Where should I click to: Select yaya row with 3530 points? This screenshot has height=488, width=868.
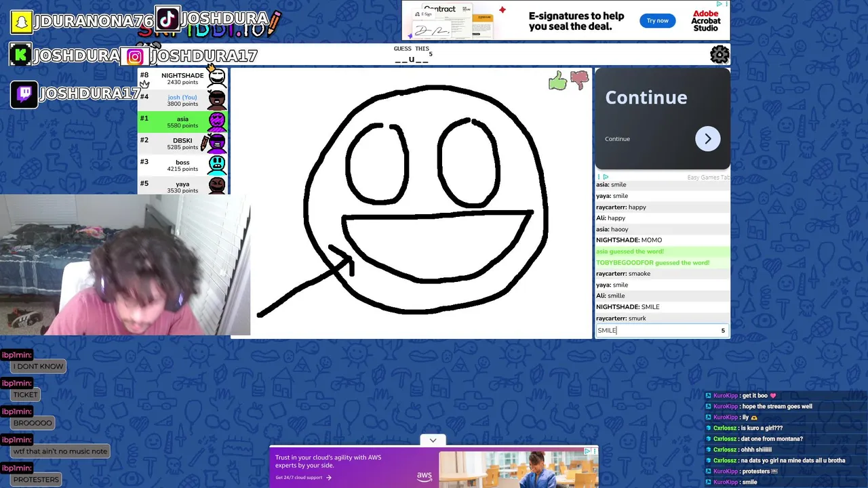click(183, 186)
